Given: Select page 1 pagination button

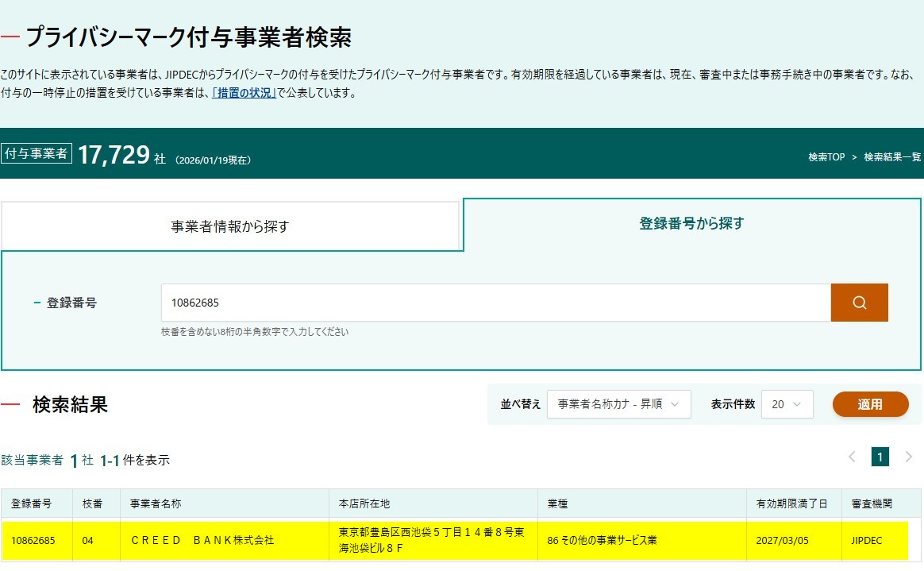Looking at the screenshot, I should coord(880,457).
